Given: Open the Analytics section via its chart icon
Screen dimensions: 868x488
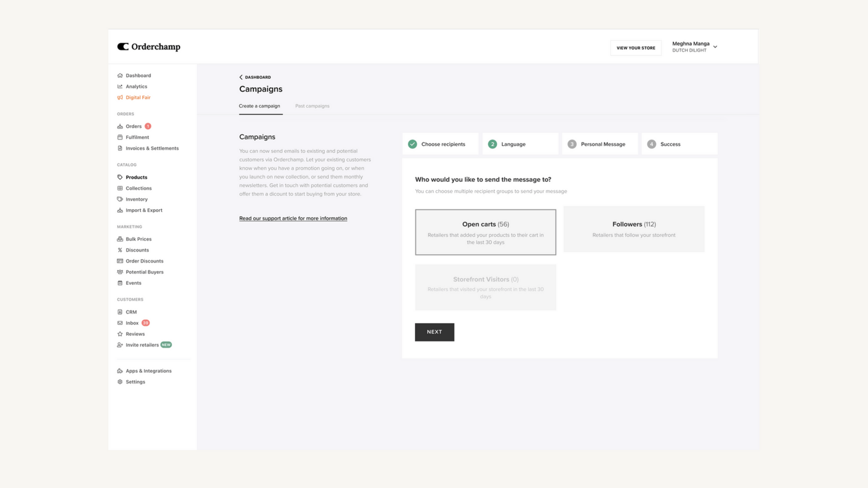Looking at the screenshot, I should [120, 86].
